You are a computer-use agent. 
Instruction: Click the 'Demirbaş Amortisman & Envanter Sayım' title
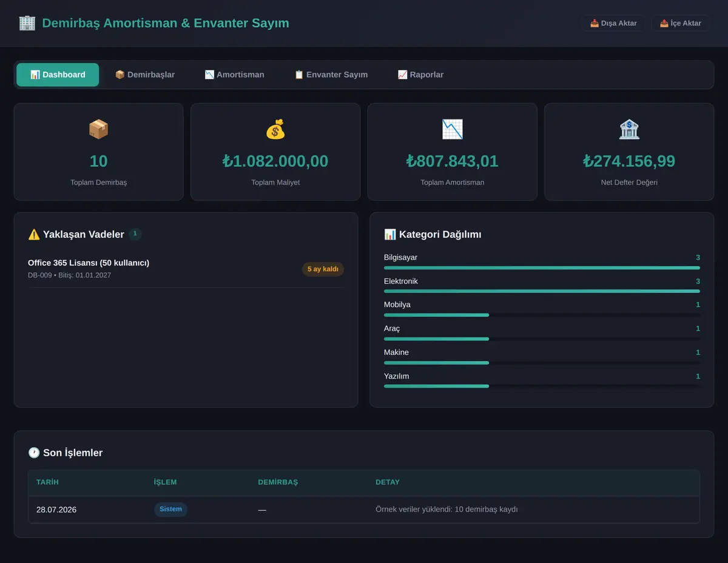point(166,23)
